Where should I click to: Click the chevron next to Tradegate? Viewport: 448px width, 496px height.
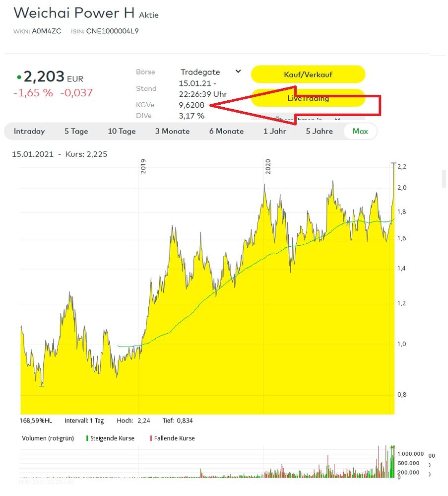coord(238,71)
